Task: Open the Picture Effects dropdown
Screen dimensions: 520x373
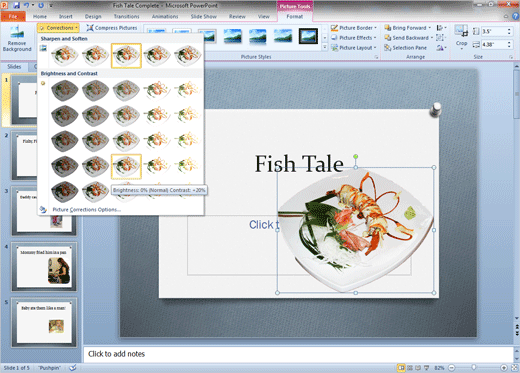Action: (354, 38)
